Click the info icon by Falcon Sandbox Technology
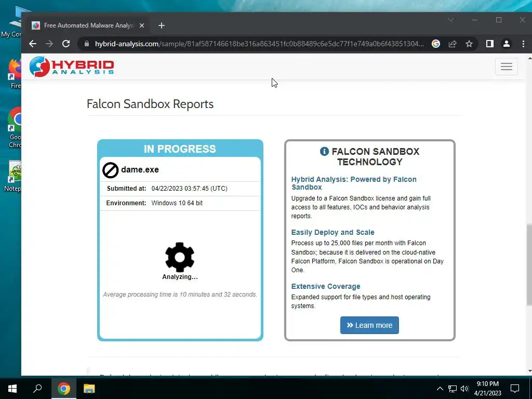Viewport: 532px width, 399px height. (x=324, y=151)
